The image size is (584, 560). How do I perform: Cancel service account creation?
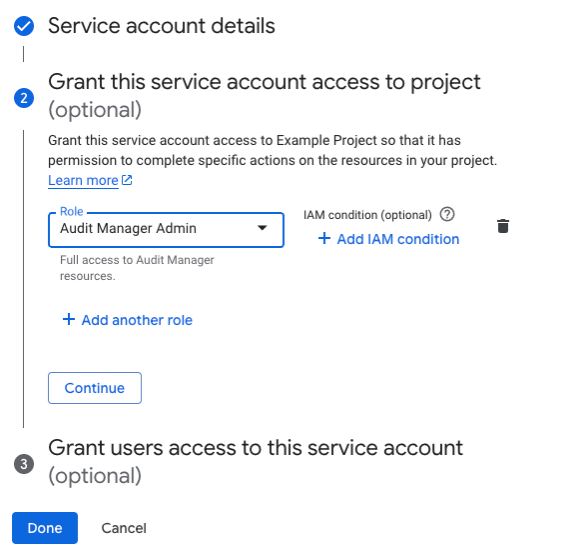124,528
